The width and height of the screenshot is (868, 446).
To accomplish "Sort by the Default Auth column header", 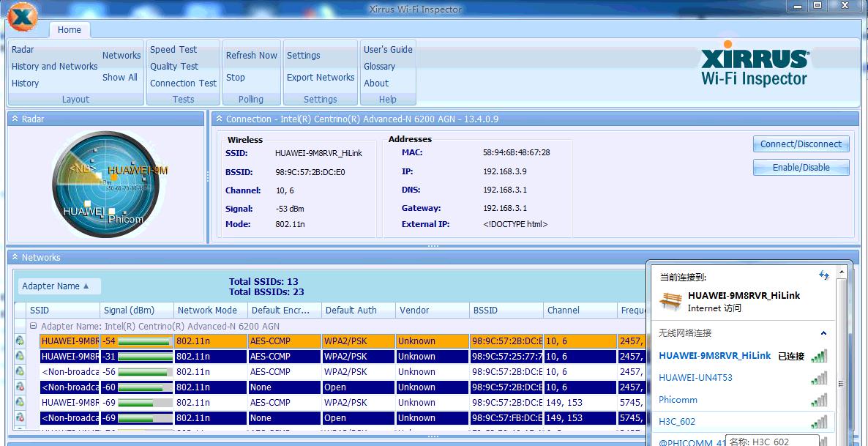I will (359, 311).
